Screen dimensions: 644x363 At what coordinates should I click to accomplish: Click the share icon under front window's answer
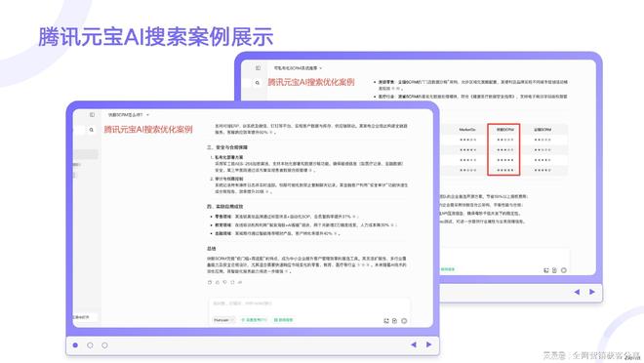[x=232, y=283]
